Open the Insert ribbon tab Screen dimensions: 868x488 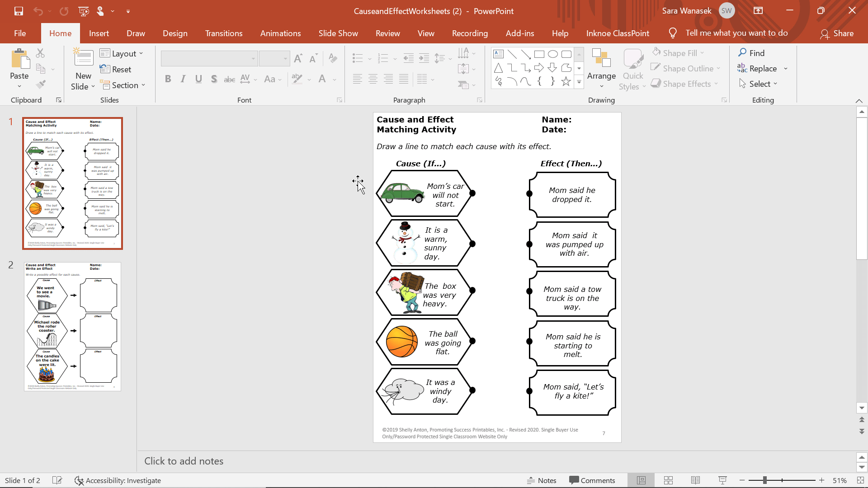(99, 33)
